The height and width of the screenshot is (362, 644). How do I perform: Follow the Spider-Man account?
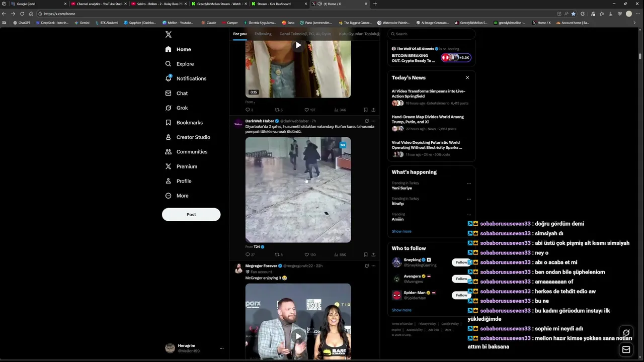click(461, 295)
